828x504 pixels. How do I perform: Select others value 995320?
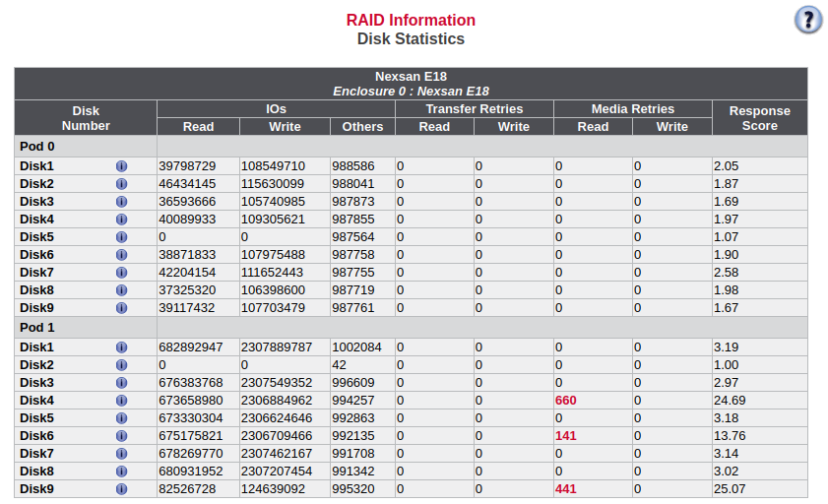click(353, 488)
